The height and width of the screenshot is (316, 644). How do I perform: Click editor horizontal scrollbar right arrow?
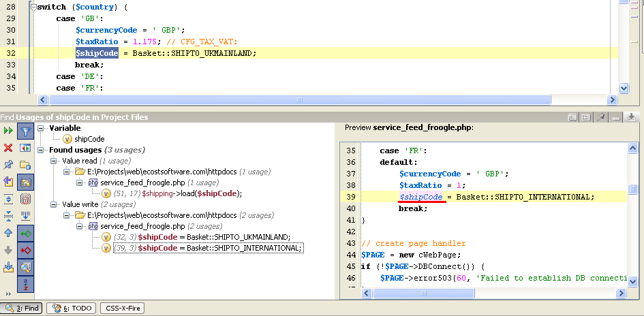pyautogui.click(x=613, y=99)
